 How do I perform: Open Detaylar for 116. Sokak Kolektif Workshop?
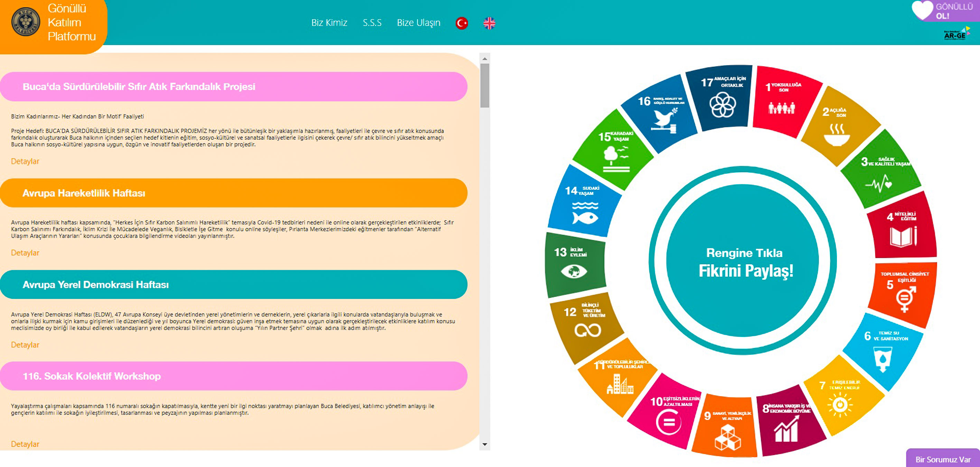[25, 444]
